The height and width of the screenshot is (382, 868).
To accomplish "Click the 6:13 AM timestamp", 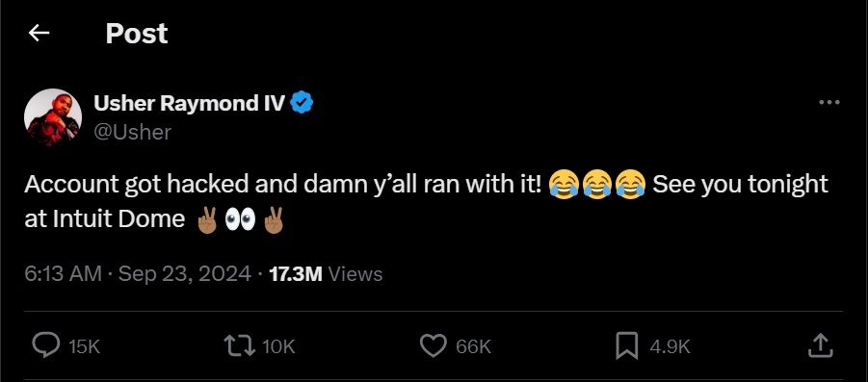I will pyautogui.click(x=64, y=274).
